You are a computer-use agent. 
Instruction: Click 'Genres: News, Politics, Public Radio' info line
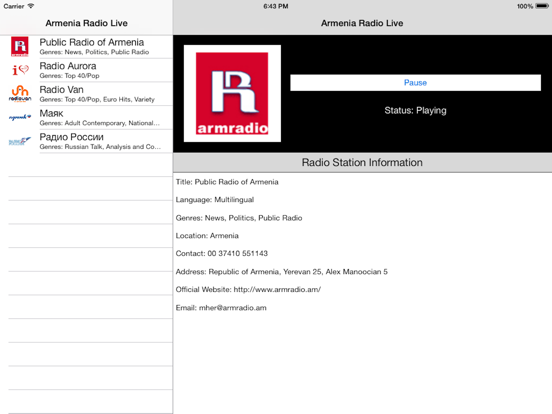coord(239,218)
